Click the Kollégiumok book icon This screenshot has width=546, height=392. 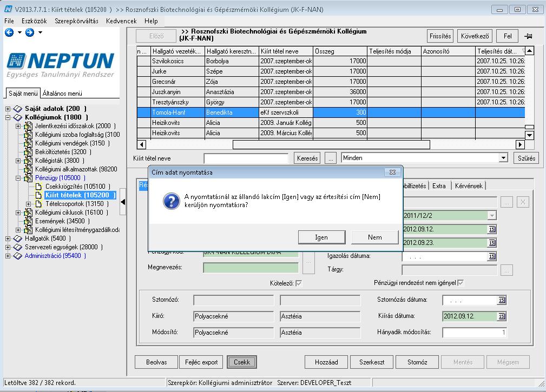click(x=18, y=117)
